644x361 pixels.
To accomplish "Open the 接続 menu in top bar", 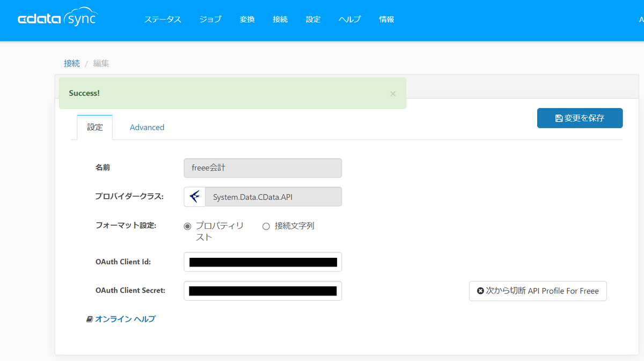I will tap(280, 19).
